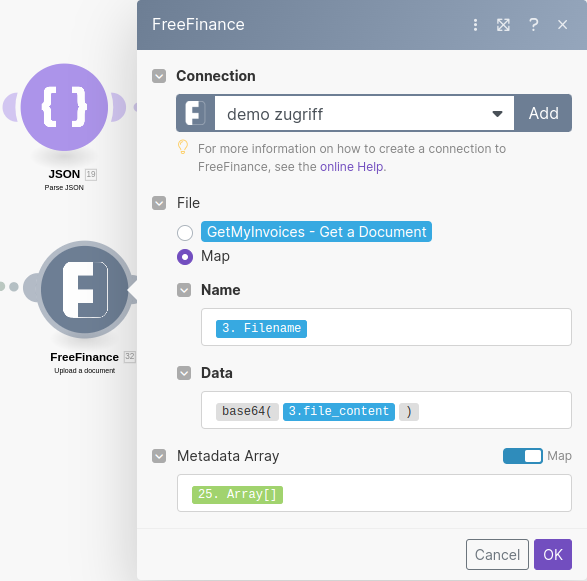Click the OK button
This screenshot has height=581, width=587.
[x=553, y=554]
